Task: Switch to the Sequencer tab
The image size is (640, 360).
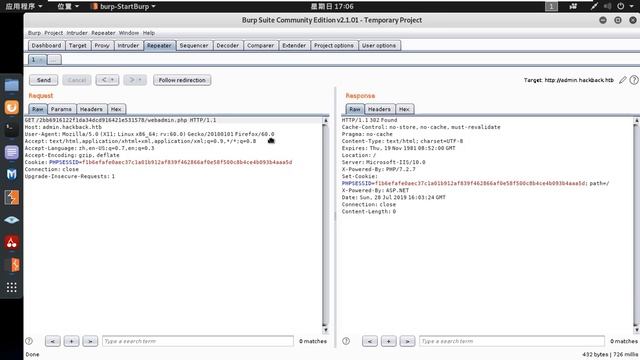Action: coord(194,45)
